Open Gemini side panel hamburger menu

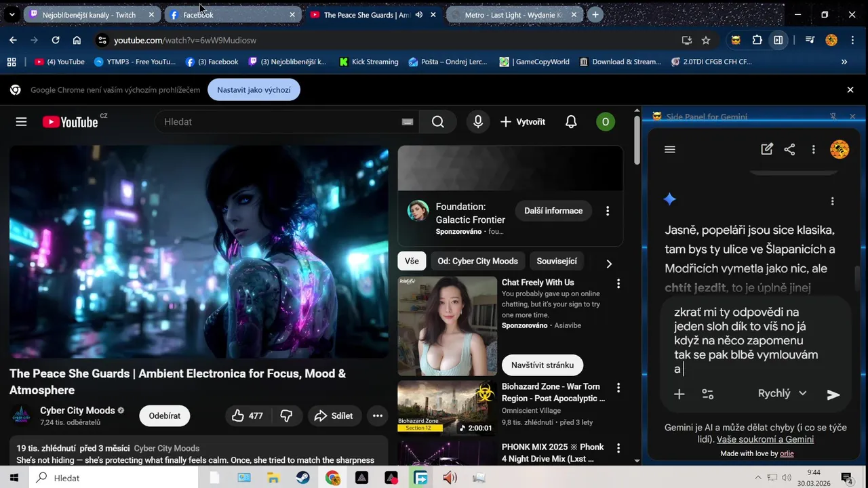(670, 150)
